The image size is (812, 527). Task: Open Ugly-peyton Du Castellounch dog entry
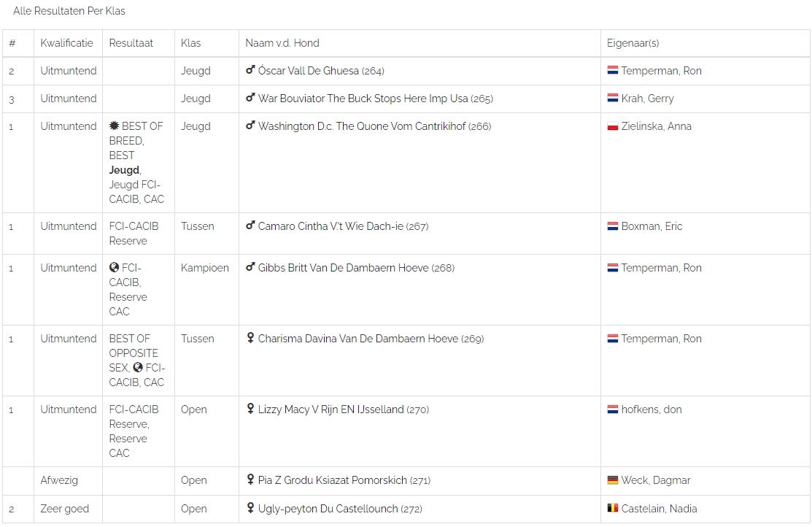pos(328,509)
